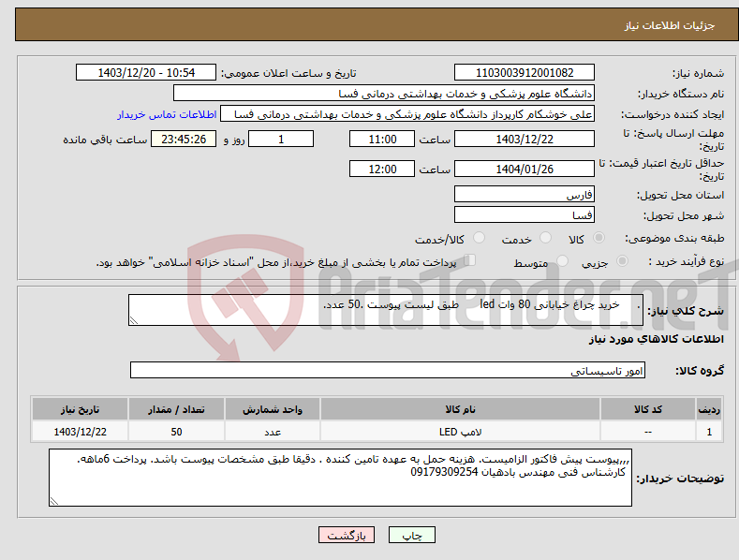This screenshot has width=739, height=560.
Task: Click the شرح کلی نیاز description textarea
Action: [386, 310]
